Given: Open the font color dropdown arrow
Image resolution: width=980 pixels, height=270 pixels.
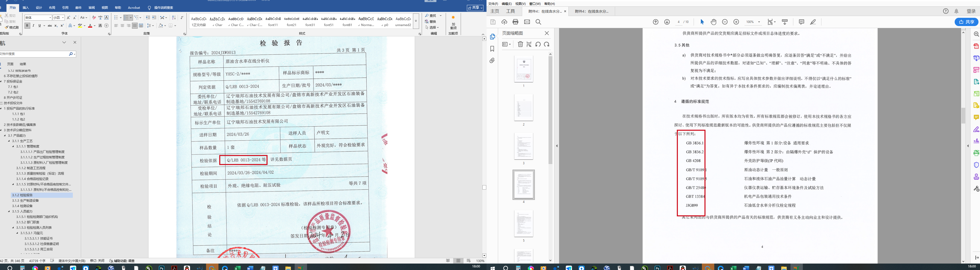Looking at the screenshot, I should click(x=94, y=26).
